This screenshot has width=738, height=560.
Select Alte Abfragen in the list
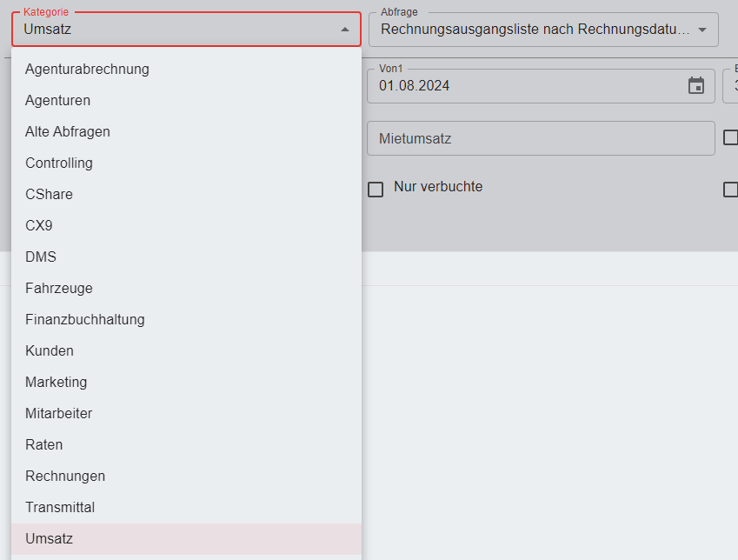(68, 131)
